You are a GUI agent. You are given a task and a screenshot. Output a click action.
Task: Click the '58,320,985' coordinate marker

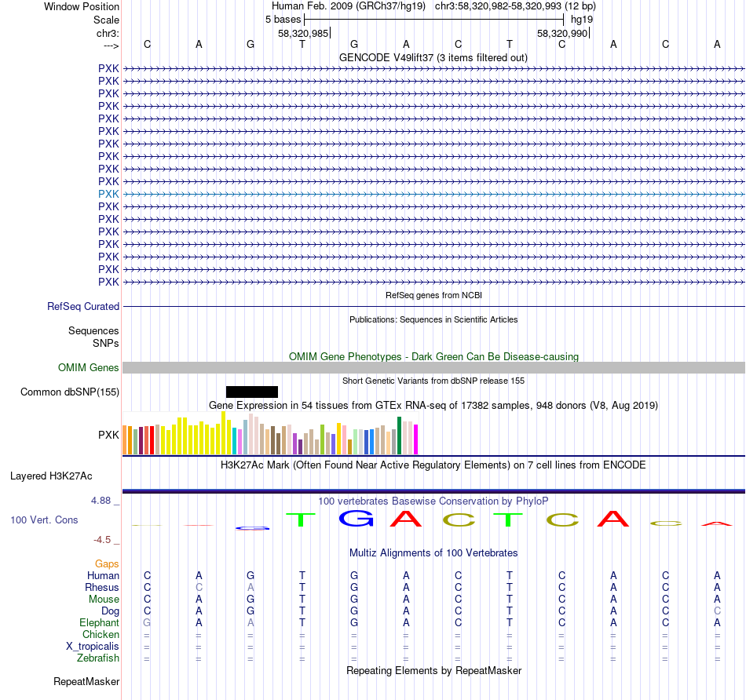tap(303, 33)
